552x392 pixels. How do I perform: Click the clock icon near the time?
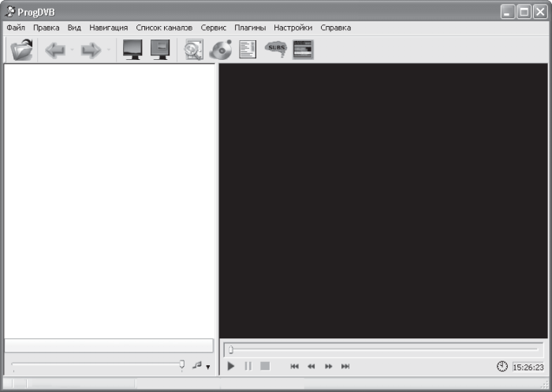pyautogui.click(x=502, y=366)
